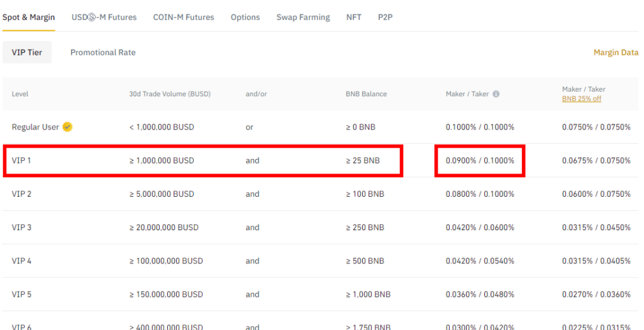Image resolution: width=644 pixels, height=330 pixels.
Task: Select the VIP 5 level cell
Action: coord(21,295)
